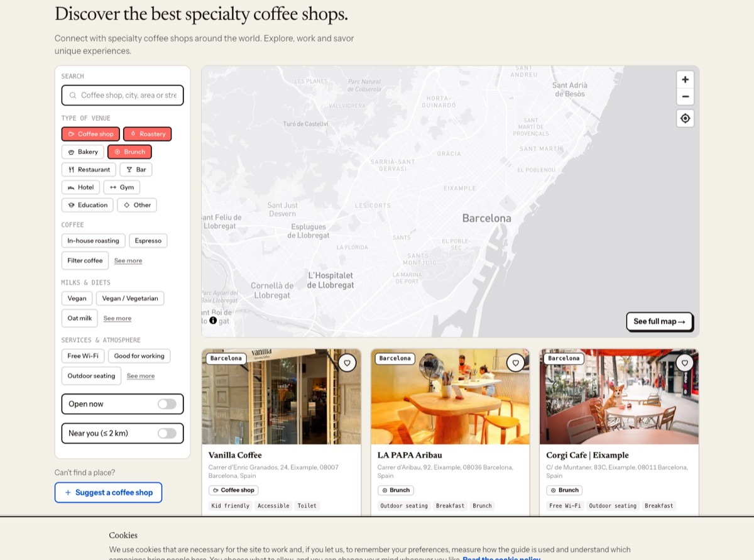Click the Brunch tag on LA PAPA Aribau
The image size is (754, 560).
(x=395, y=490)
